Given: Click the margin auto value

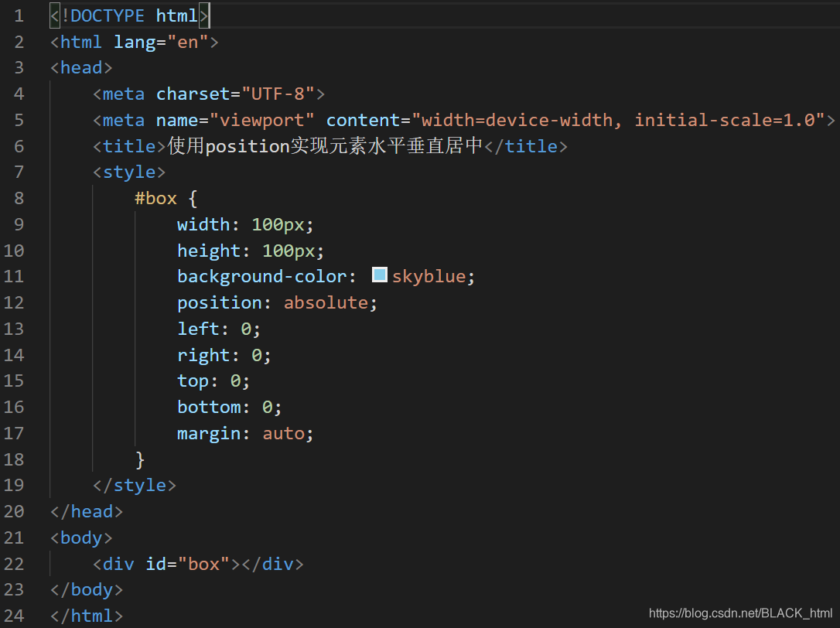Looking at the screenshot, I should (283, 433).
